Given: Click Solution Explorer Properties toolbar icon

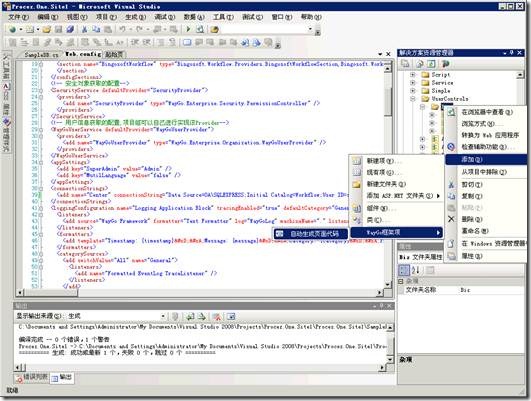Looking at the screenshot, I should (405, 64).
